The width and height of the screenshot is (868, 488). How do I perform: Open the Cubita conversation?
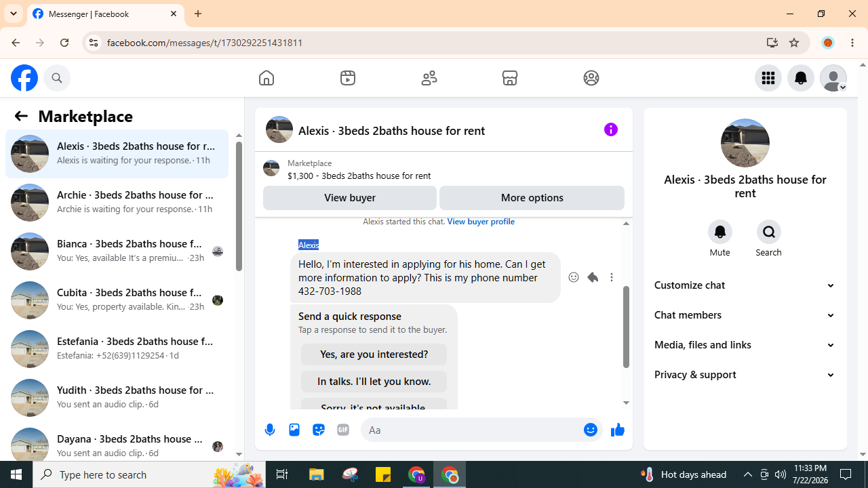coord(117,300)
